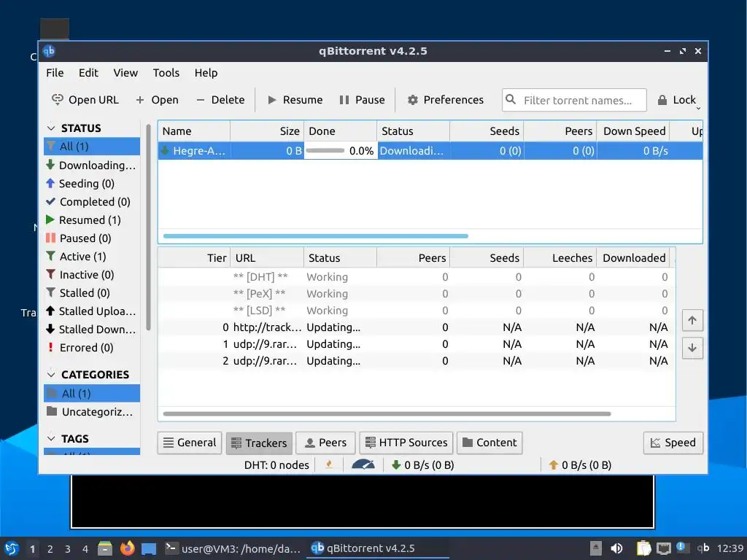The image size is (747, 560).
Task: Click the Speed graph button
Action: 673,443
